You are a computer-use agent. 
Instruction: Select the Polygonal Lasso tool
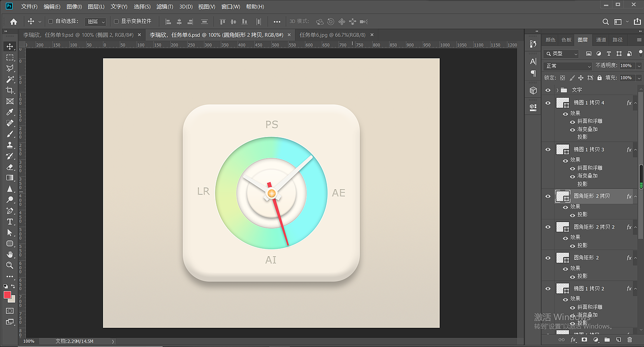click(x=10, y=68)
